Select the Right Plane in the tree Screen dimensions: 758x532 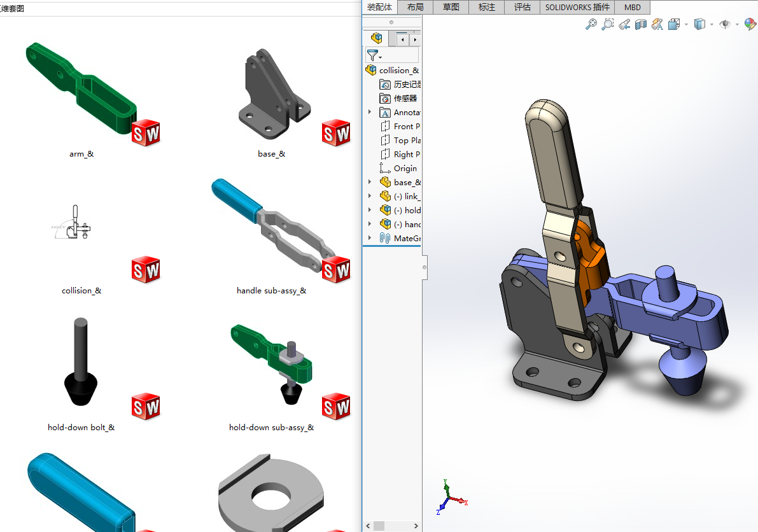pos(400,155)
